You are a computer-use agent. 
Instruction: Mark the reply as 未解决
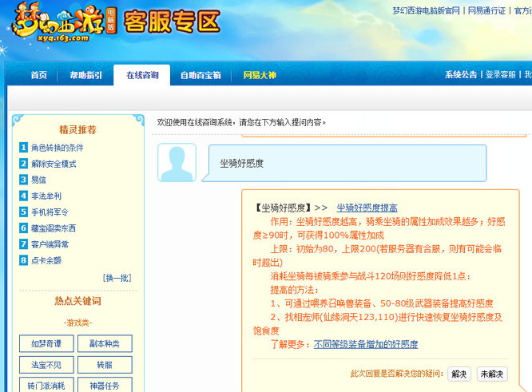(x=492, y=374)
